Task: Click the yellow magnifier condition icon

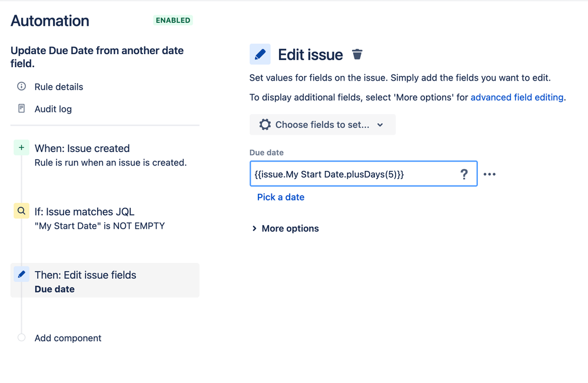Action: (21, 211)
